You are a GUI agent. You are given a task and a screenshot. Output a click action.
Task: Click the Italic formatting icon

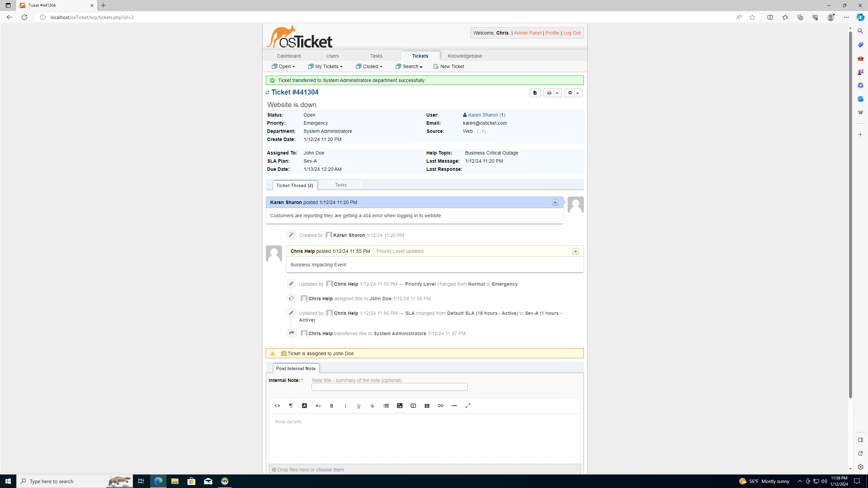345,406
